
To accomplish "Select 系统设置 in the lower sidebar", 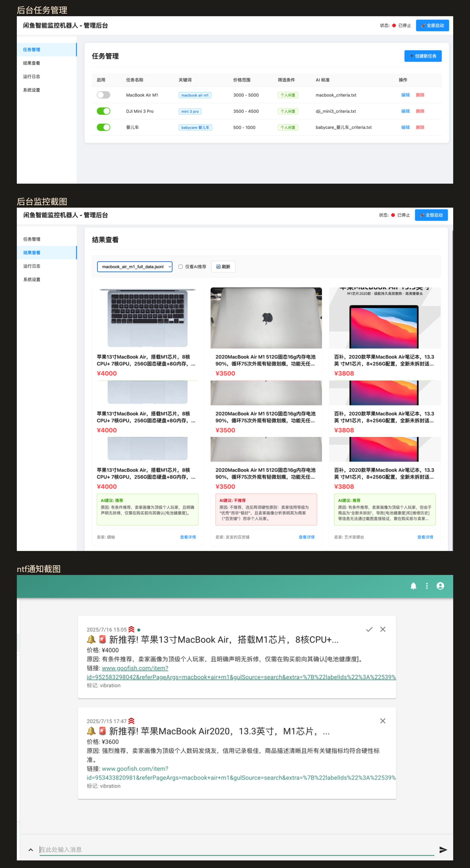I will 32,279.
